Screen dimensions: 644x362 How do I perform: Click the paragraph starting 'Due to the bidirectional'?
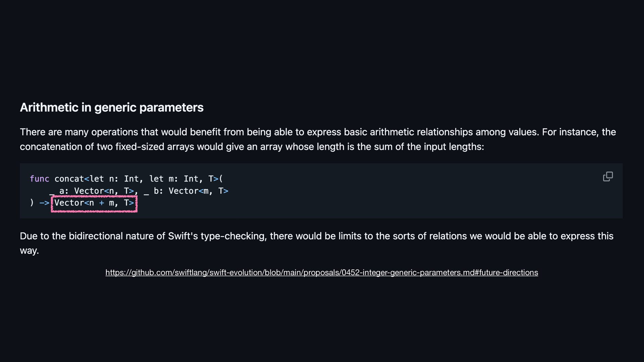[x=317, y=243]
